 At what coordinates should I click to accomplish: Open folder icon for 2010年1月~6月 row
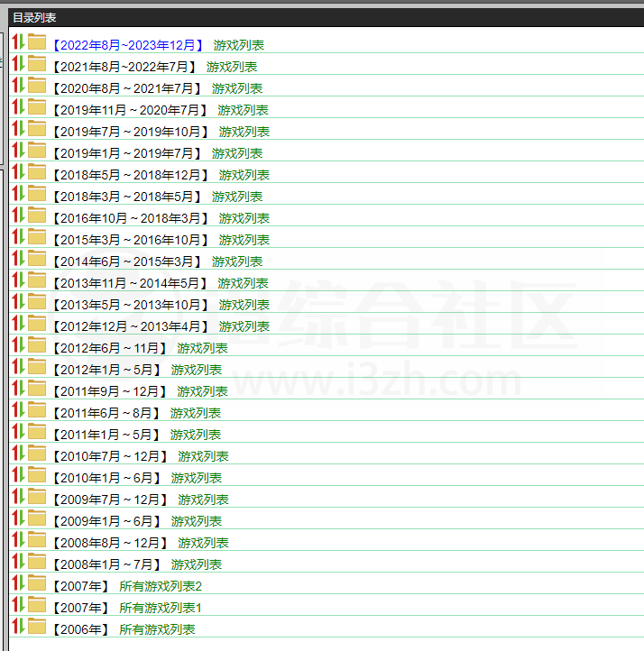click(37, 474)
